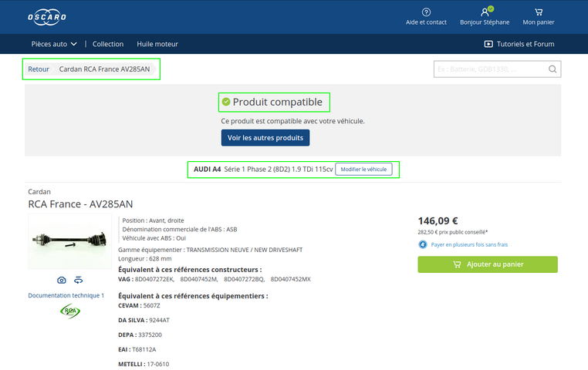Image resolution: width=588 pixels, height=370 pixels.
Task: Click the driveshaft product thumbnail
Action: click(69, 241)
